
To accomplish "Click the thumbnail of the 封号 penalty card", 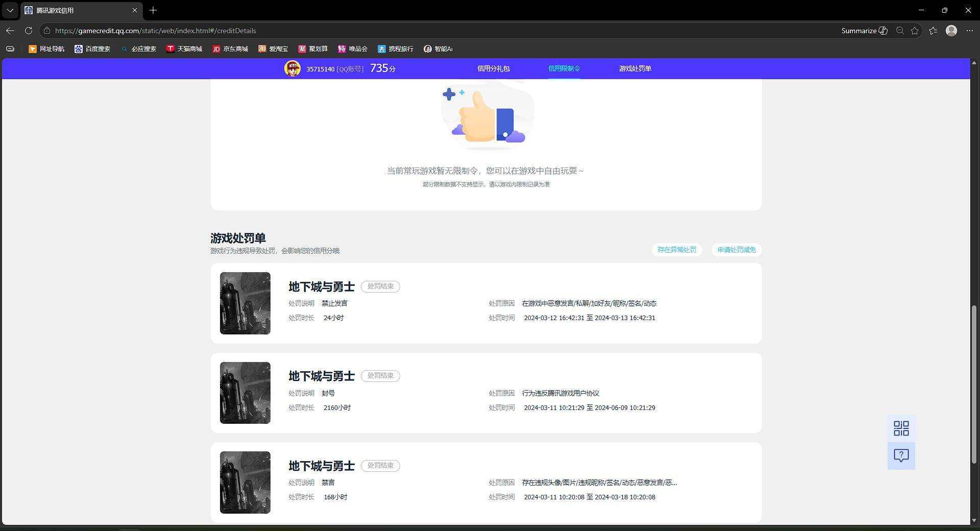I will tap(245, 393).
